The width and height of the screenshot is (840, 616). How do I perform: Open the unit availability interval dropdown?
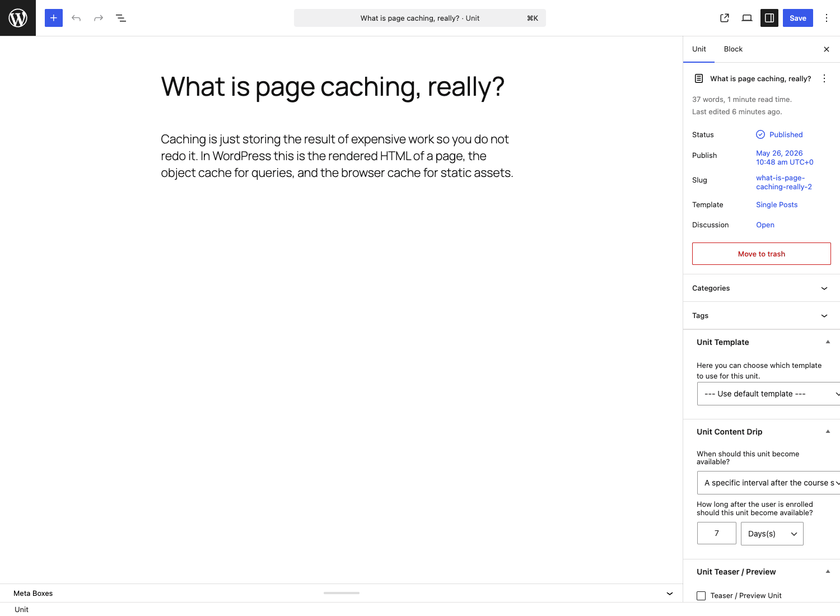(768, 483)
